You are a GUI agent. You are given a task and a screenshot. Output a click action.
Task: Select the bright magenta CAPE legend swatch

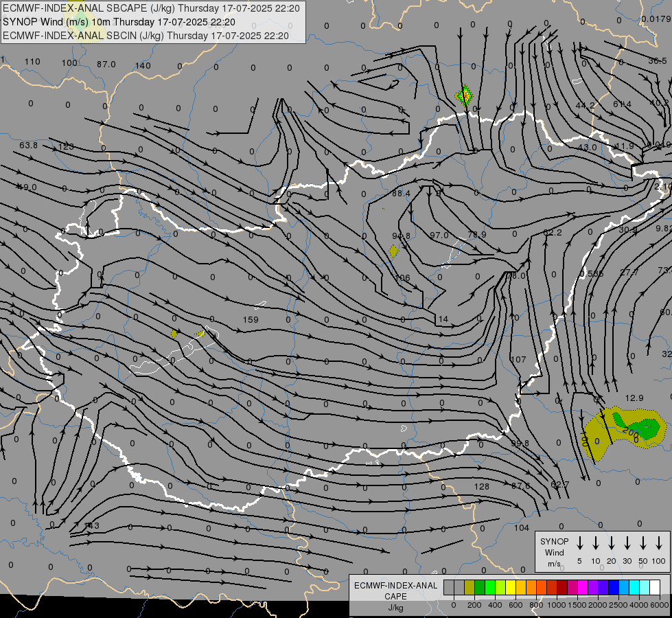pyautogui.click(x=583, y=588)
